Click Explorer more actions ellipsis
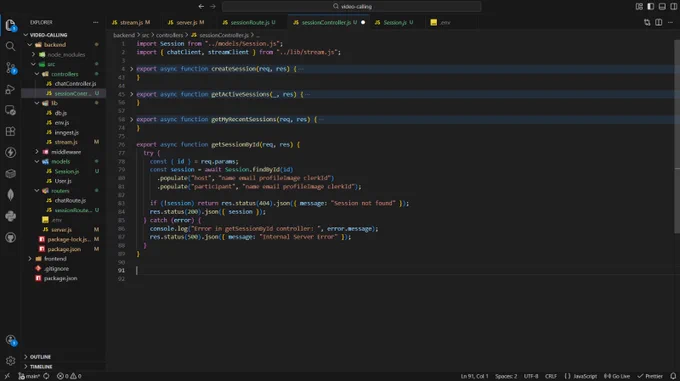 95,23
